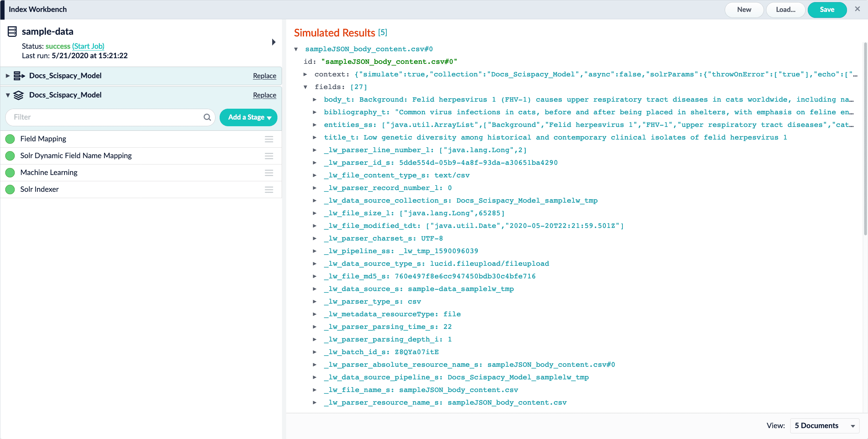
Task: Toggle the Field Mapping stage green status
Action: click(10, 139)
